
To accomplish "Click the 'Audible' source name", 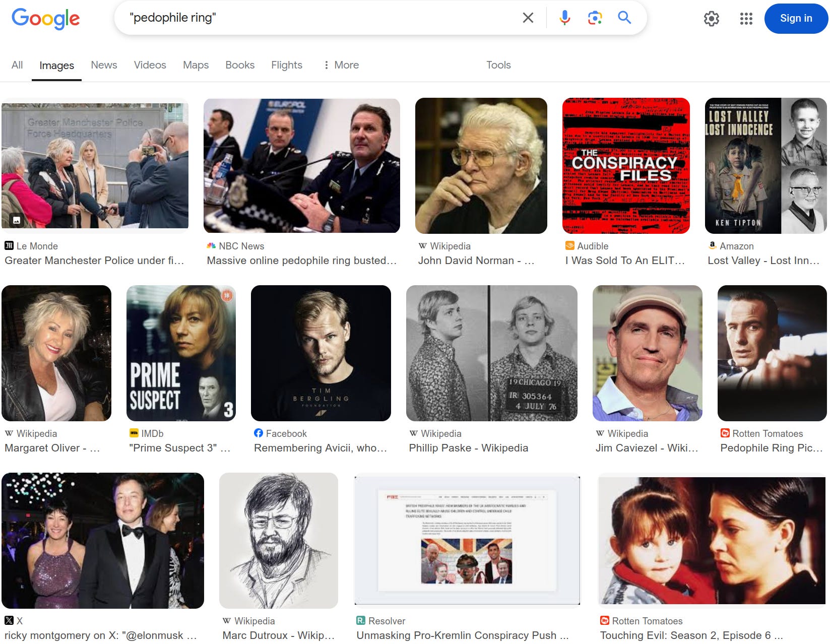I will pyautogui.click(x=593, y=246).
